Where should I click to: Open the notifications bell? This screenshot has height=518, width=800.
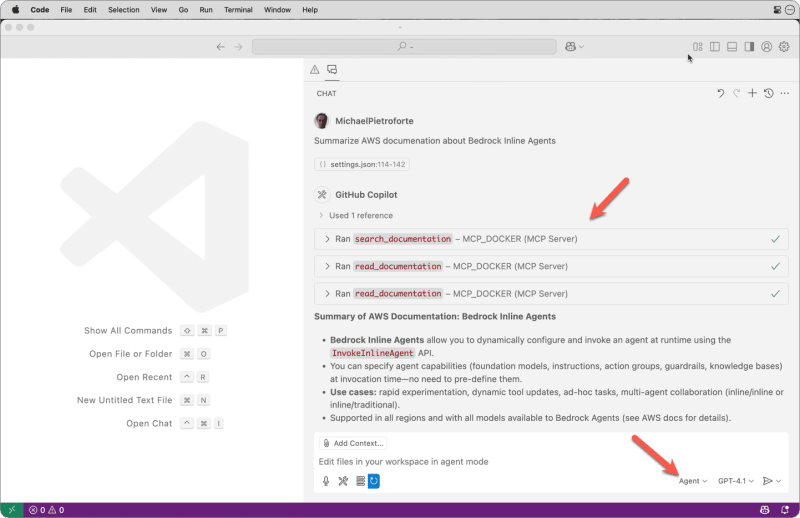click(x=785, y=510)
